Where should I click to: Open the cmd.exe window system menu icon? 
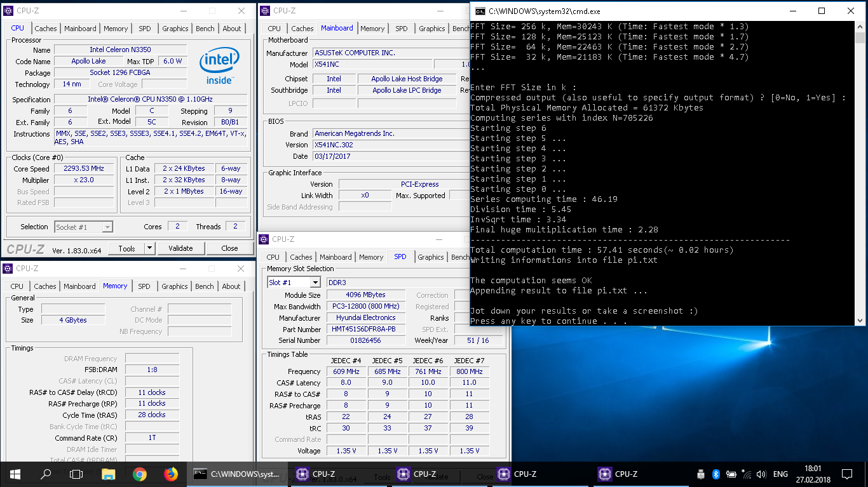(480, 11)
